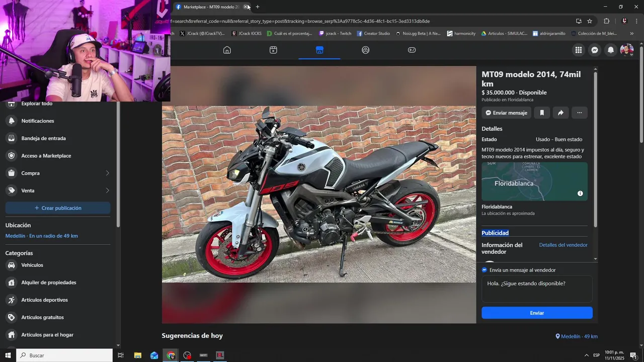
Task: Click the Crear publicación button
Action: click(58, 208)
